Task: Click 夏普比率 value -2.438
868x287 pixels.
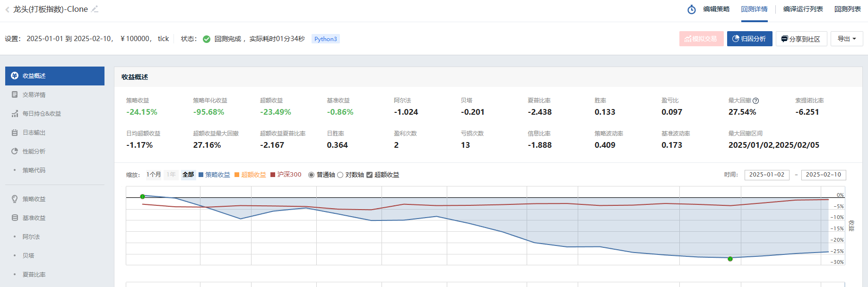Action: click(540, 112)
